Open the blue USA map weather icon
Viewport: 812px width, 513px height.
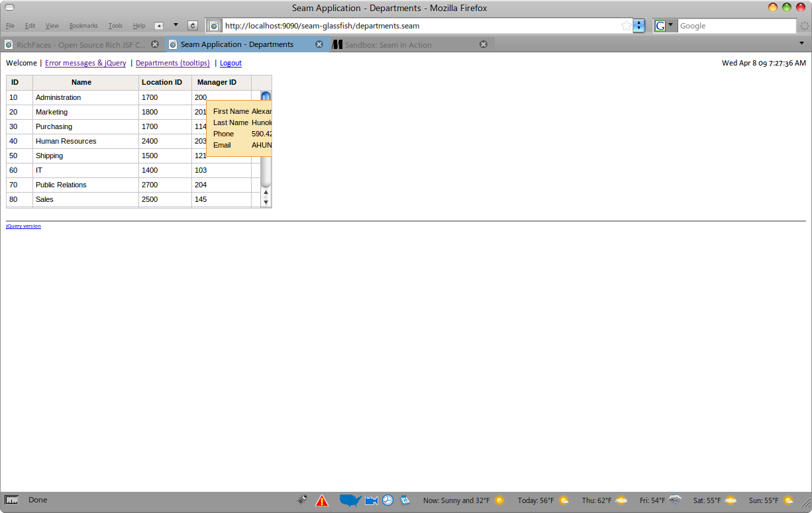350,500
